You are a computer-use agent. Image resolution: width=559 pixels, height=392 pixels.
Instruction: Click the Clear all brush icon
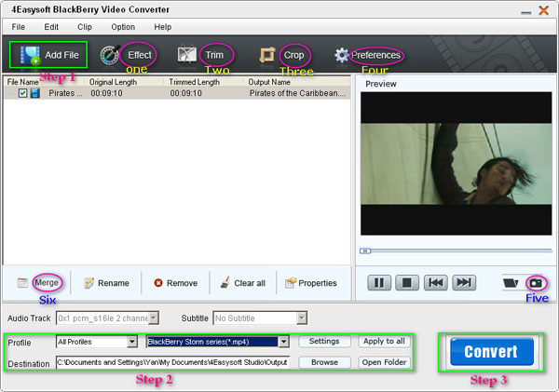(x=225, y=282)
